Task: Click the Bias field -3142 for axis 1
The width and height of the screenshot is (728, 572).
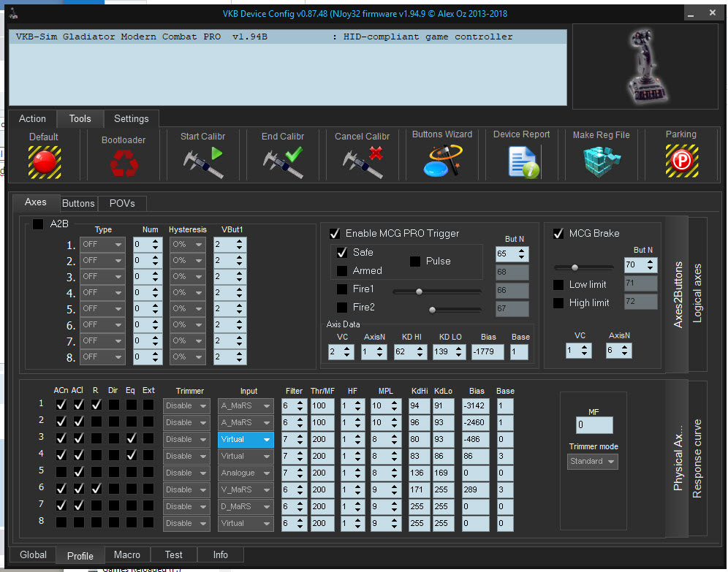Action: pyautogui.click(x=475, y=406)
